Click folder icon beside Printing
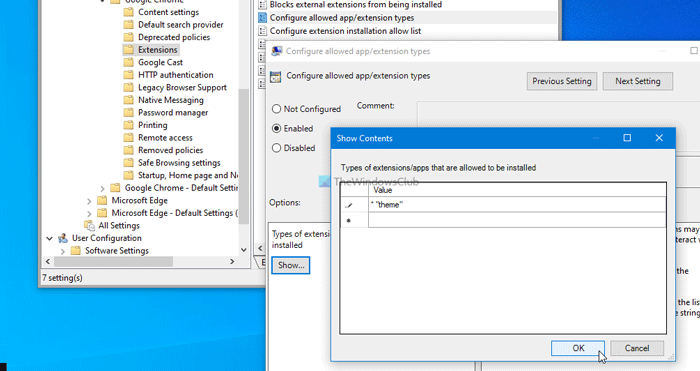700x371 pixels. (x=129, y=125)
